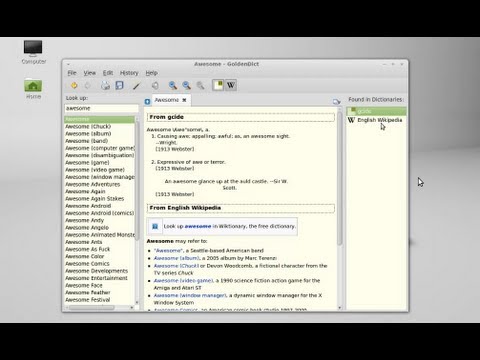Viewport: 480px width, 360px height.
Task: Open a new tab with the blue plus icon
Action: pyautogui.click(x=147, y=102)
